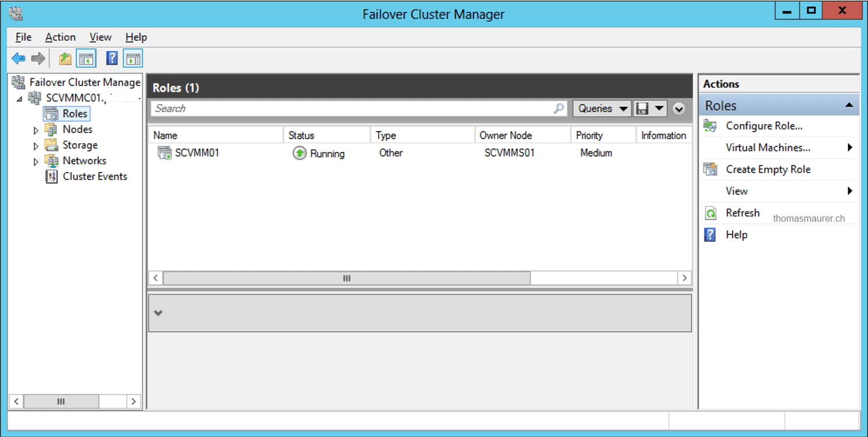The height and width of the screenshot is (437, 868).
Task: Sort by the Priority column header
Action: click(x=604, y=135)
